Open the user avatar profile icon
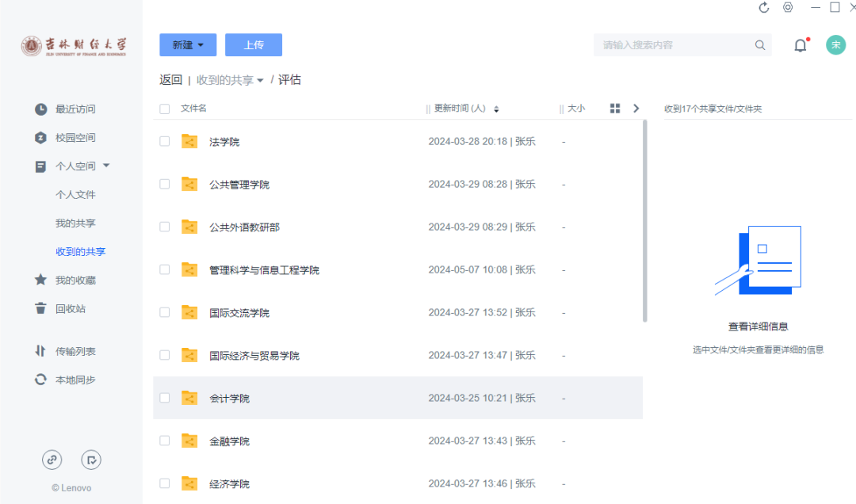This screenshot has width=856, height=504. 835,45
